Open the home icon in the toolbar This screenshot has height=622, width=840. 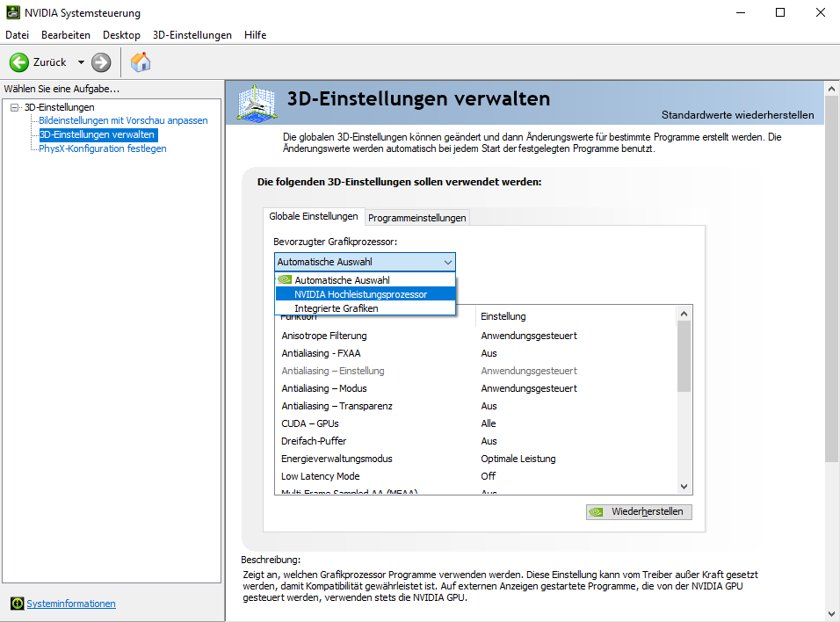click(141, 62)
